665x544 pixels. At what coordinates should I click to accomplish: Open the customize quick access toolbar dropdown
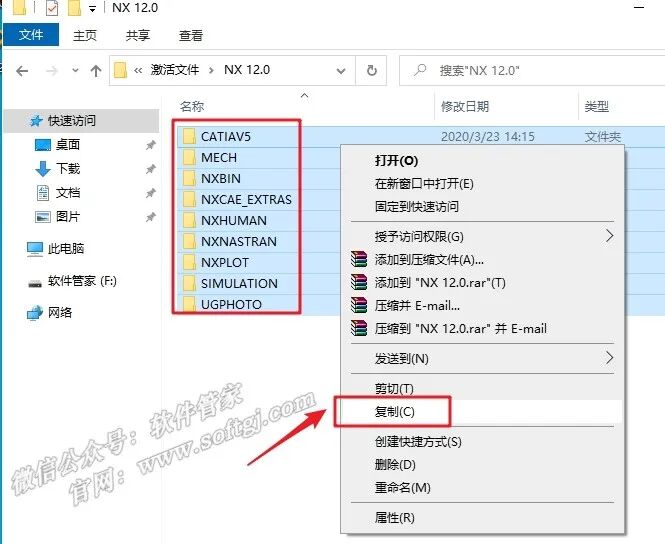(x=92, y=9)
